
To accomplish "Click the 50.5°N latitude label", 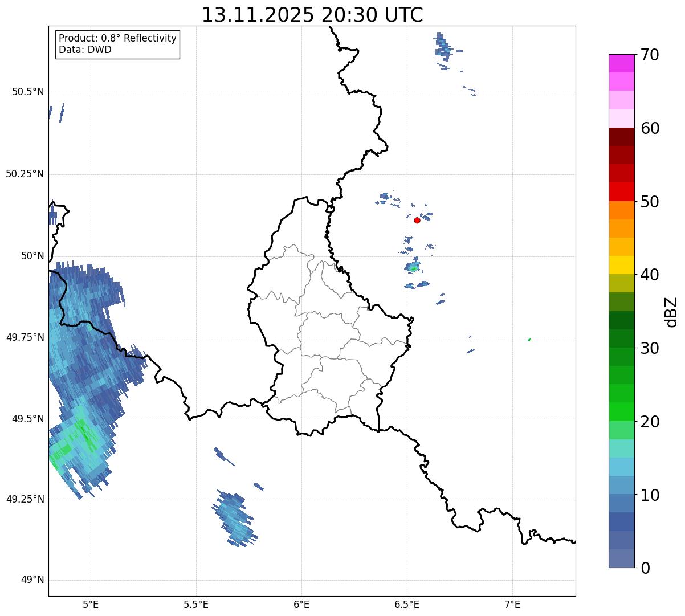I will click(28, 92).
